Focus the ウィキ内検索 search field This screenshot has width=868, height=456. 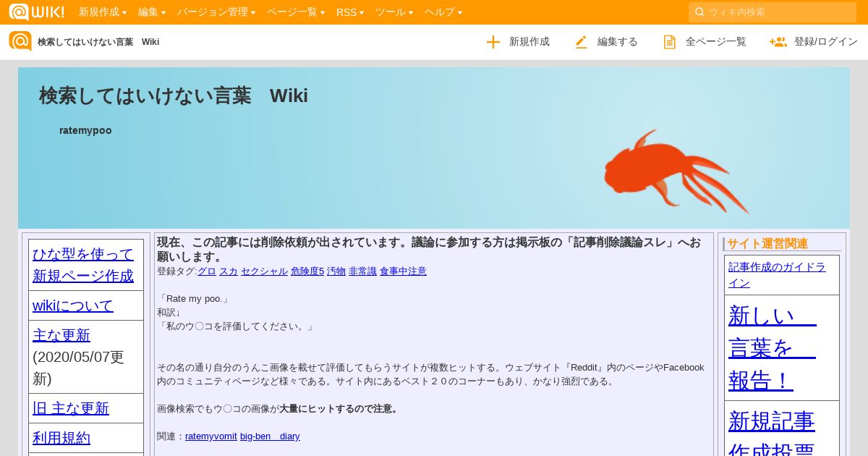[773, 12]
